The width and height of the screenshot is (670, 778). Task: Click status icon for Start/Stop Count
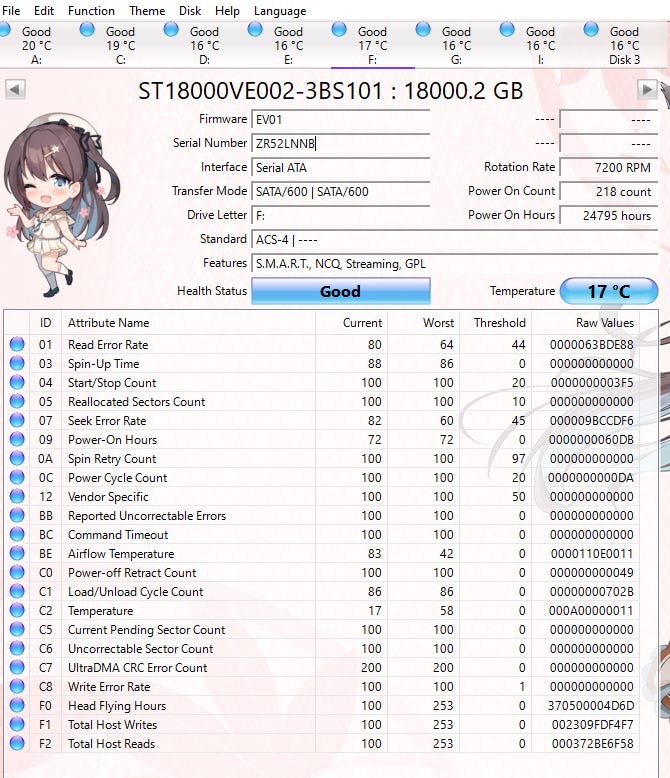tap(17, 383)
